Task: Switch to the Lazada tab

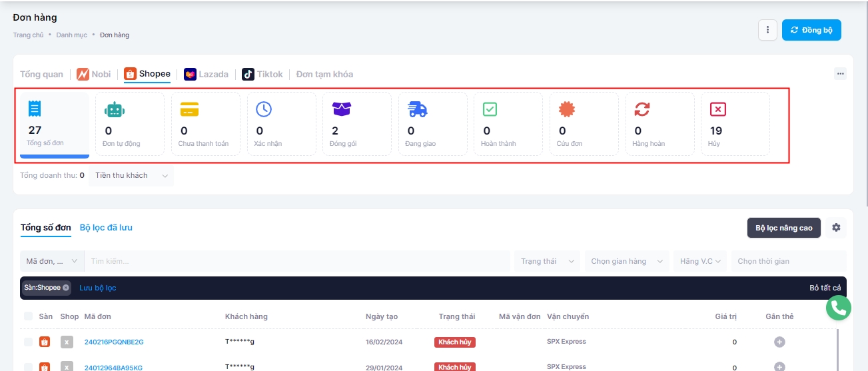Action: [x=207, y=74]
